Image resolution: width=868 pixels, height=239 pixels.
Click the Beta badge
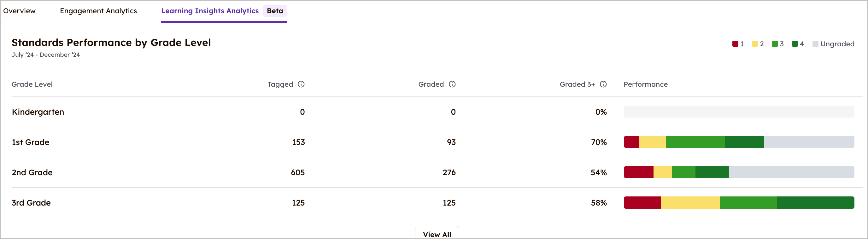(275, 11)
